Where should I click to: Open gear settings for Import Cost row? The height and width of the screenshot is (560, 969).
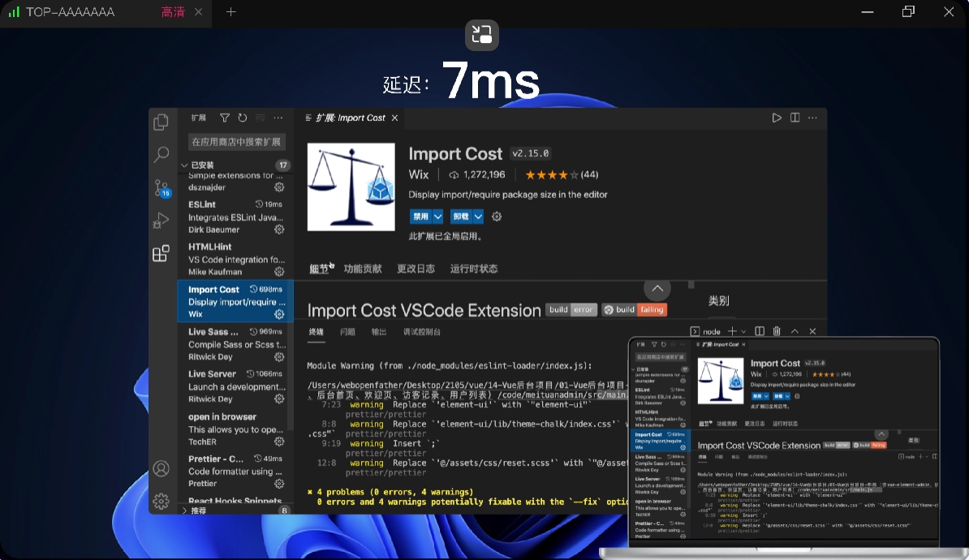click(279, 314)
